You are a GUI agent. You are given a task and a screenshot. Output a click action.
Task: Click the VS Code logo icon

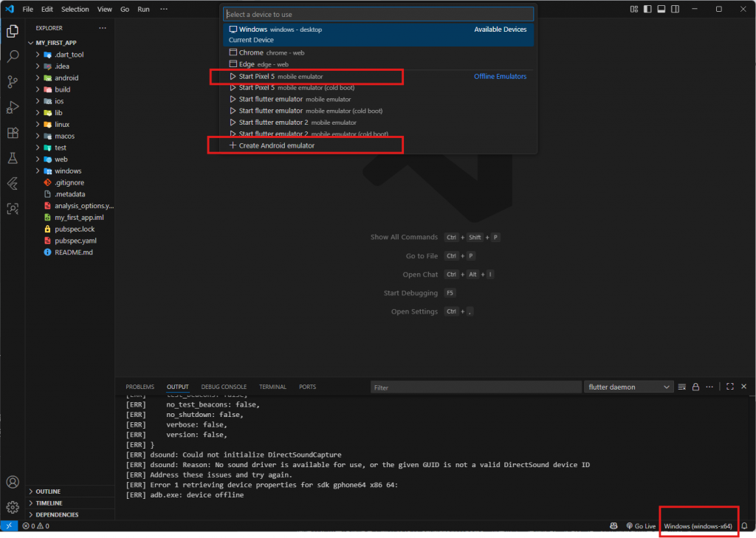click(x=10, y=9)
